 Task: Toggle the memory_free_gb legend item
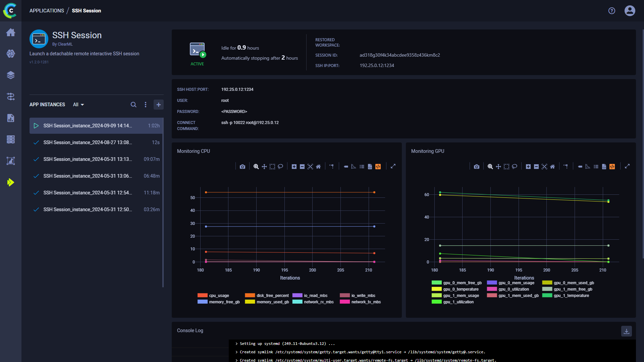(224, 302)
